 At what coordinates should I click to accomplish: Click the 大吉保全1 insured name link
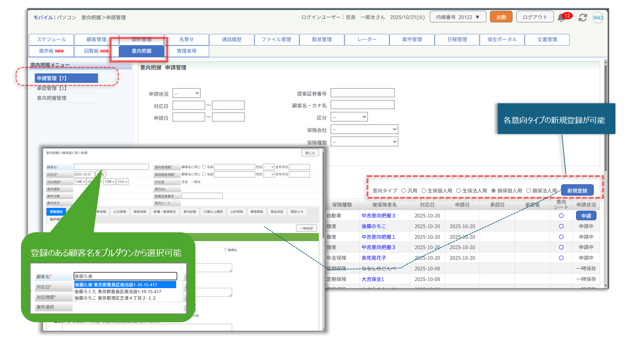click(x=372, y=279)
